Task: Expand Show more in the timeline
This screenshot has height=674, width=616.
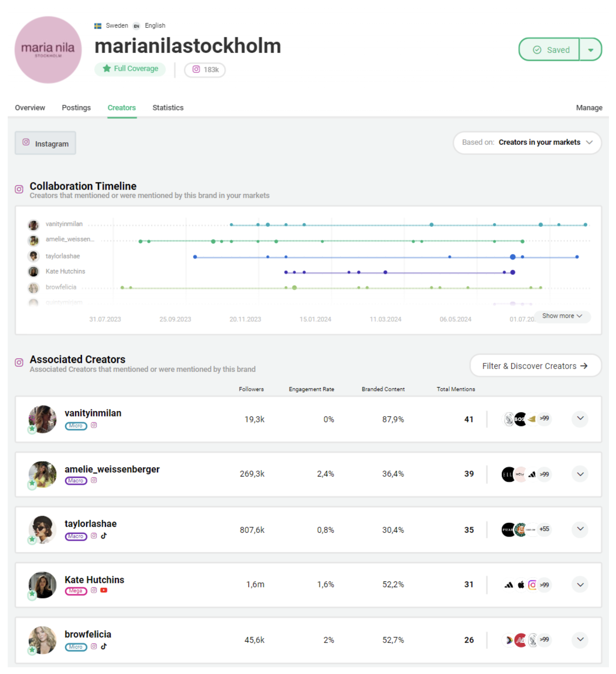Action: [562, 316]
